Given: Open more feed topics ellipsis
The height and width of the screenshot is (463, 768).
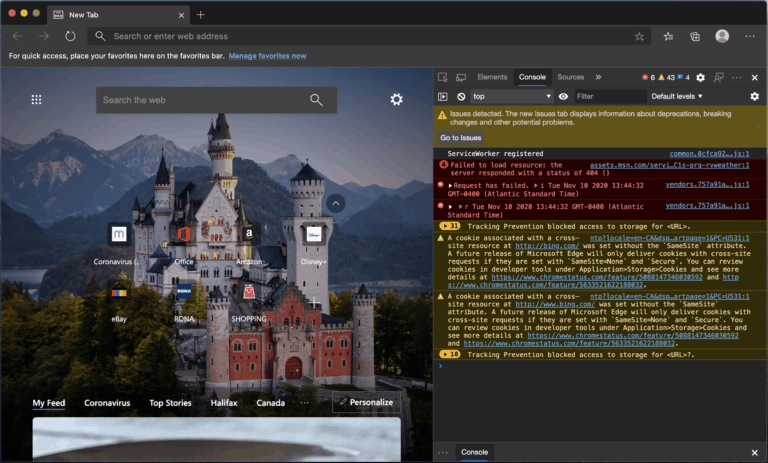Looking at the screenshot, I should [304, 403].
